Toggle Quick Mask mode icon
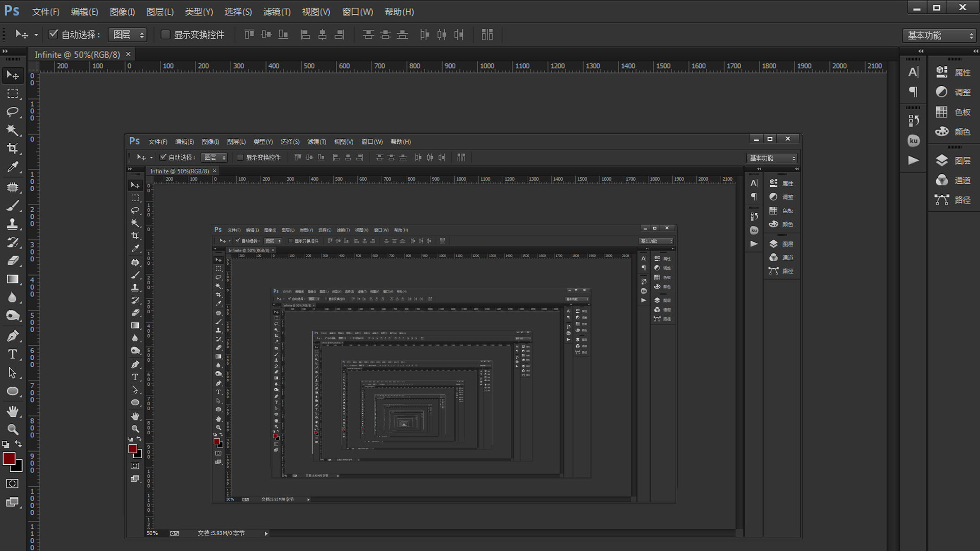 coord(13,484)
